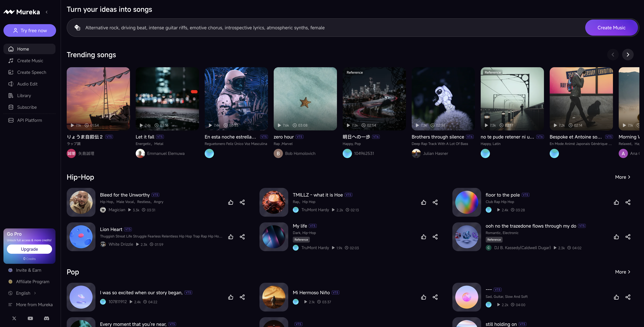Click the Upgrade button in Go Pro
Screen dimensions: 644x327
point(29,249)
